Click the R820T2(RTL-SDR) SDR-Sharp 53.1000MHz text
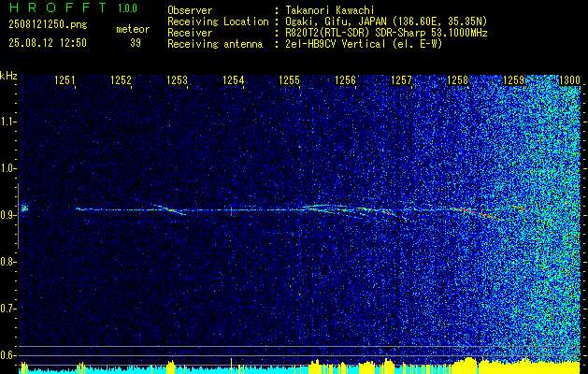 pyautogui.click(x=386, y=33)
